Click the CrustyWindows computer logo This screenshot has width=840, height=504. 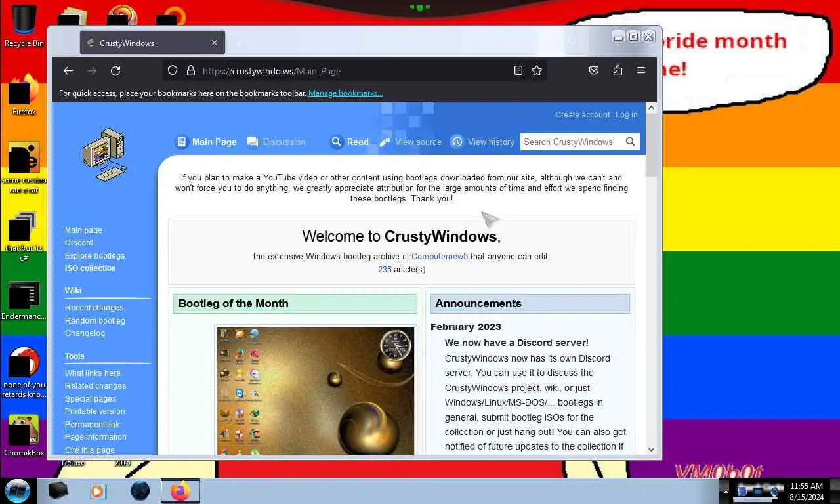coord(104,155)
